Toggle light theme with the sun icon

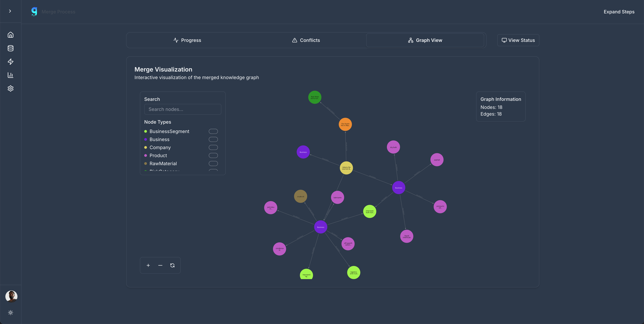tap(11, 312)
